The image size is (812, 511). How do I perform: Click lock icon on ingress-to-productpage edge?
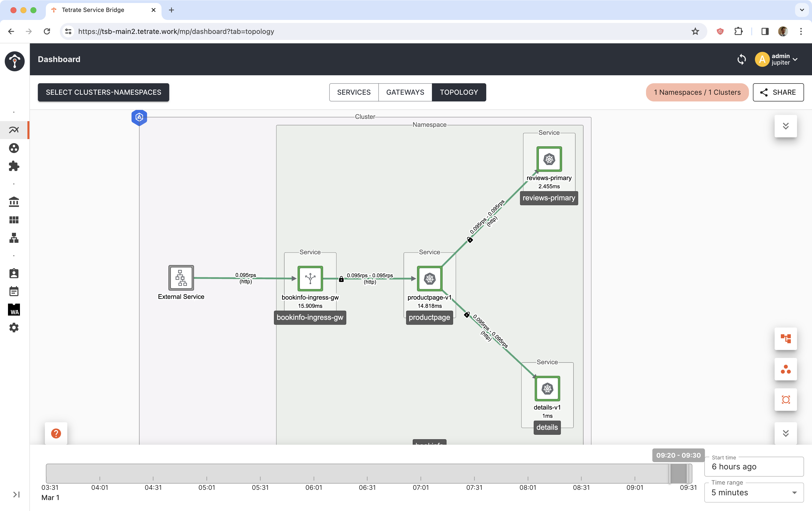(x=341, y=279)
